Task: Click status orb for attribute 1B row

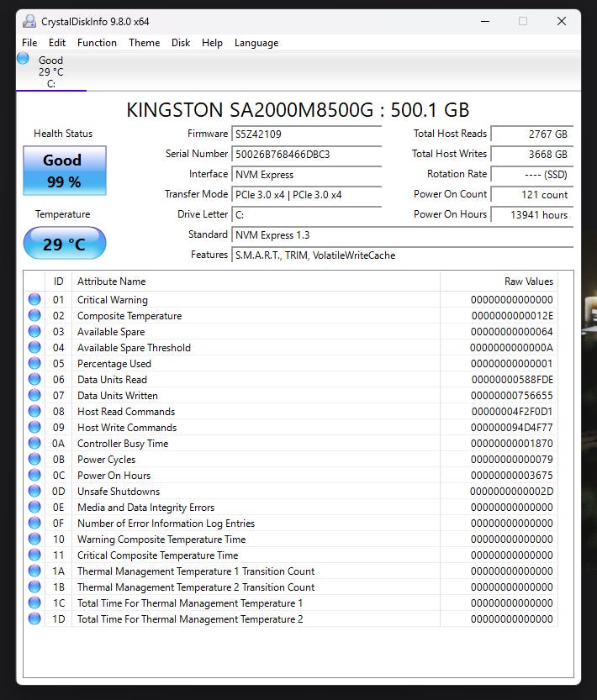Action: click(x=34, y=587)
